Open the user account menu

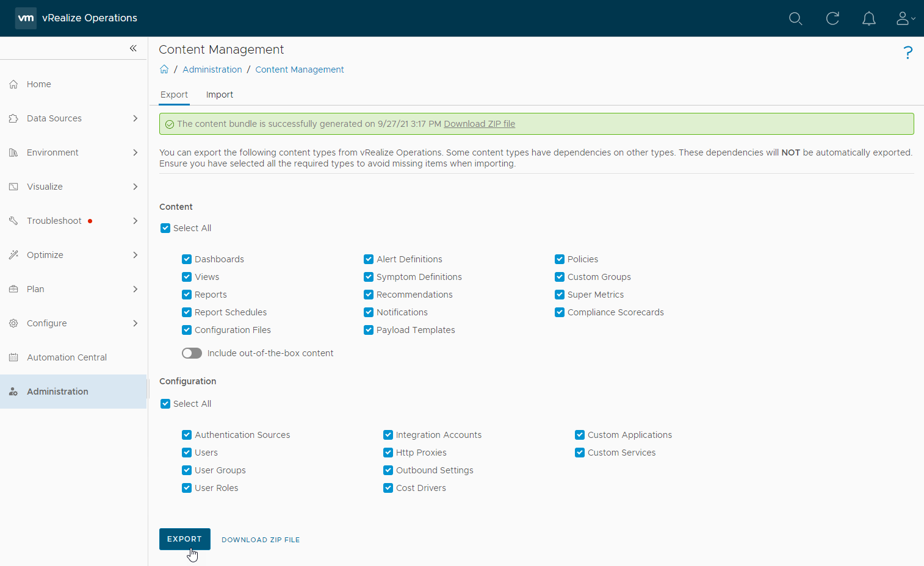coord(906,18)
